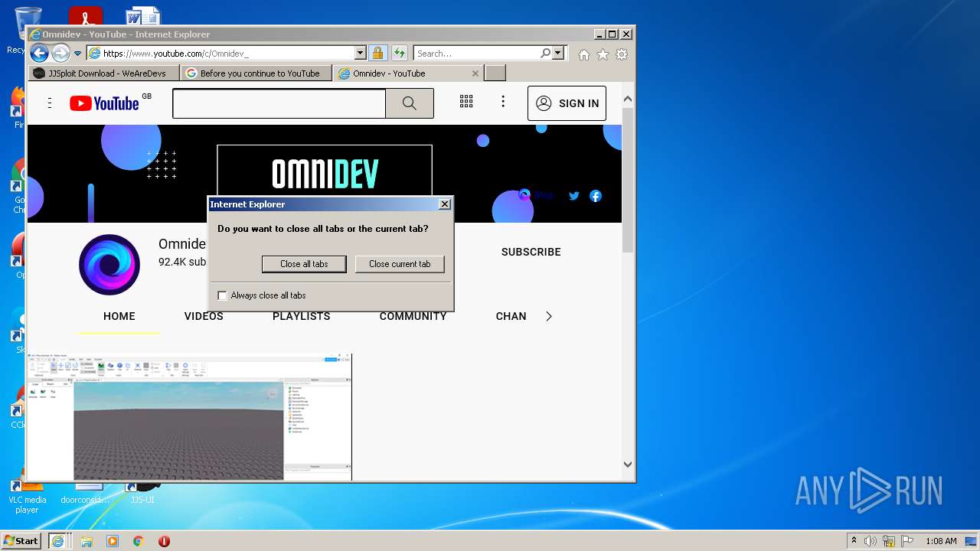Open Windows Explorer taskbar icon
Viewport: 980px width, 551px height.
point(87,541)
